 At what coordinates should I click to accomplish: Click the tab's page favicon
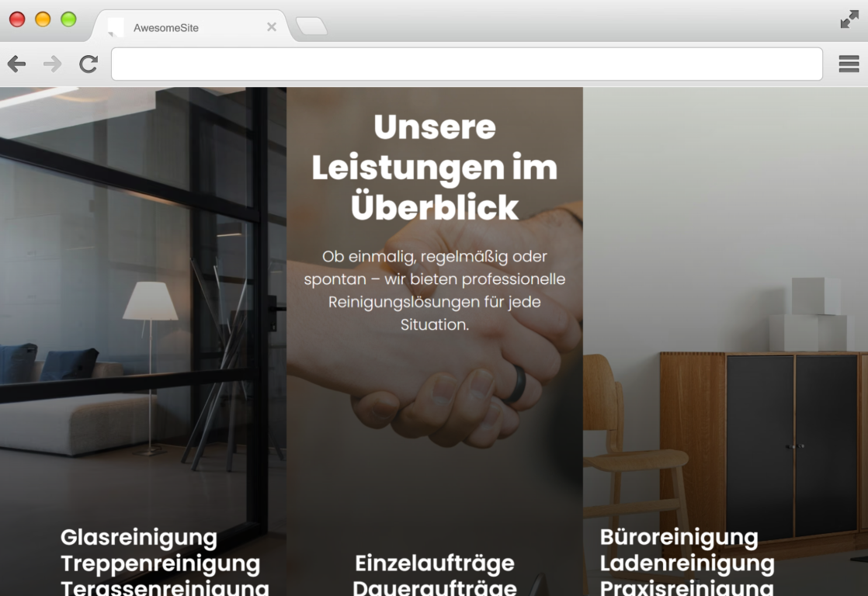point(115,27)
